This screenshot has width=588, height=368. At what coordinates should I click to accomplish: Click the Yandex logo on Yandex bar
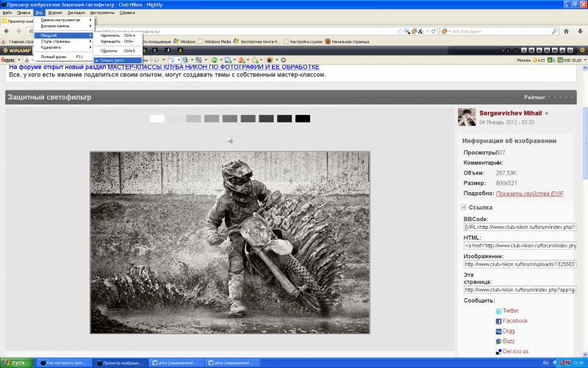8,60
